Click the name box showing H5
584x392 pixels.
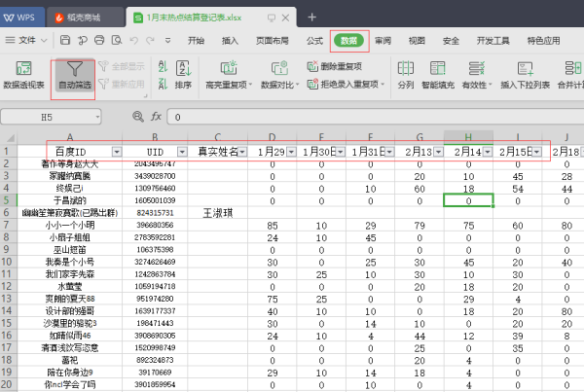click(x=49, y=116)
